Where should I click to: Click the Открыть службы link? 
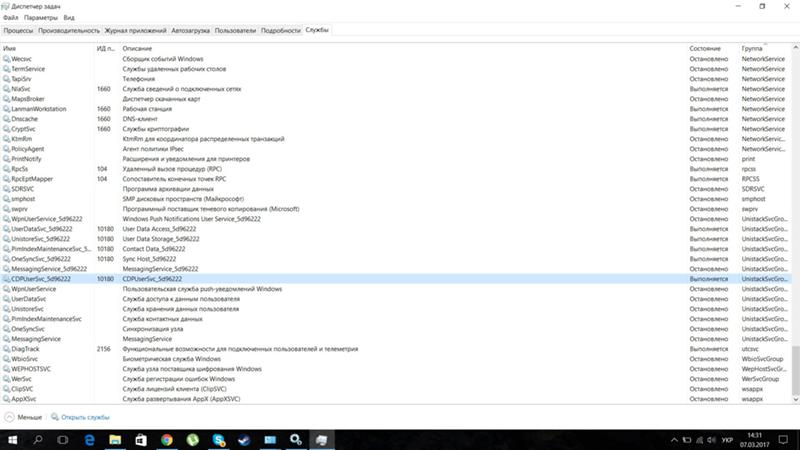pyautogui.click(x=85, y=417)
